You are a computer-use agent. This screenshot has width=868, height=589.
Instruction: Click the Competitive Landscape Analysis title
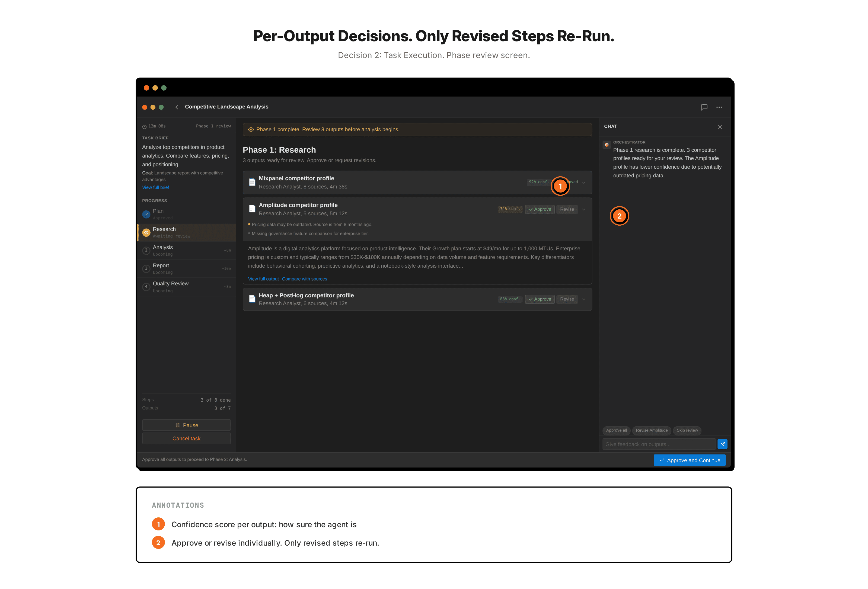point(227,107)
